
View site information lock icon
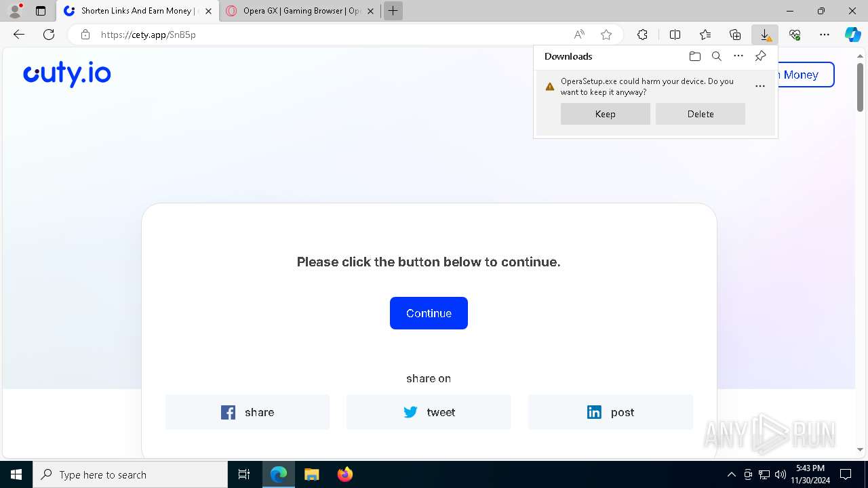tap(85, 35)
